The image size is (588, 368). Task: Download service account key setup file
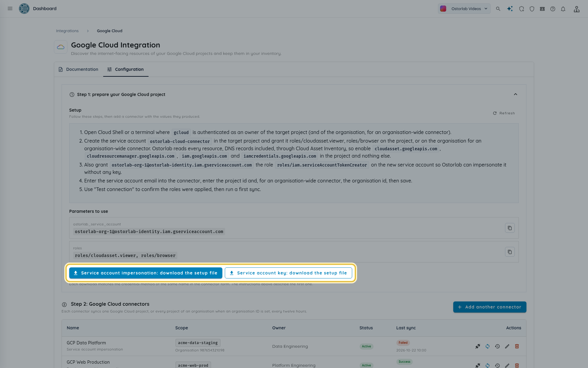(288, 273)
